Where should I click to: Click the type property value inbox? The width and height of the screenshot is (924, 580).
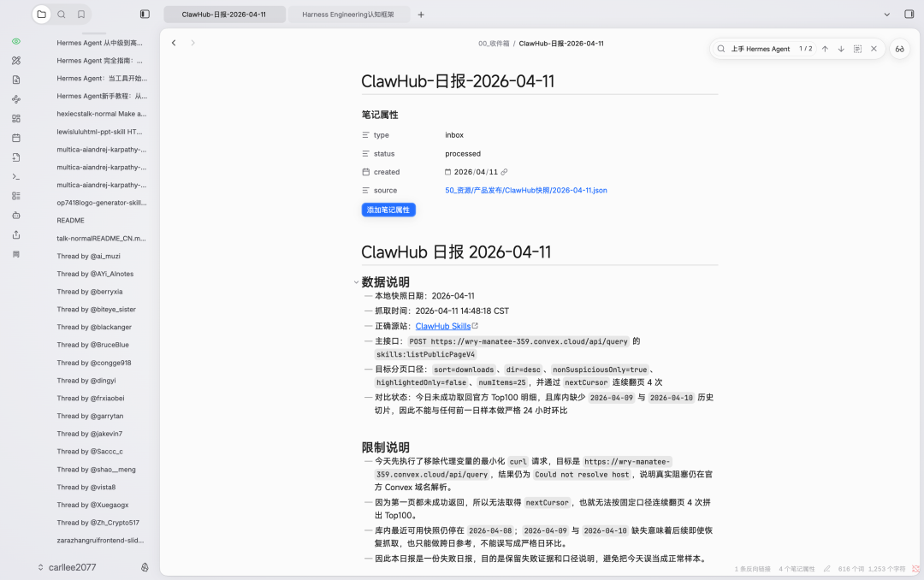point(454,135)
